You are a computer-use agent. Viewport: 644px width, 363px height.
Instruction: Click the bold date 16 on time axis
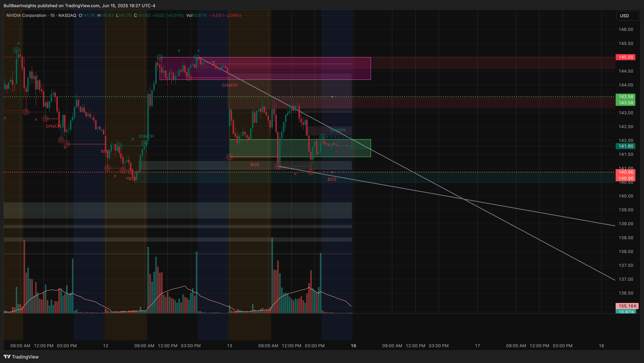point(354,345)
